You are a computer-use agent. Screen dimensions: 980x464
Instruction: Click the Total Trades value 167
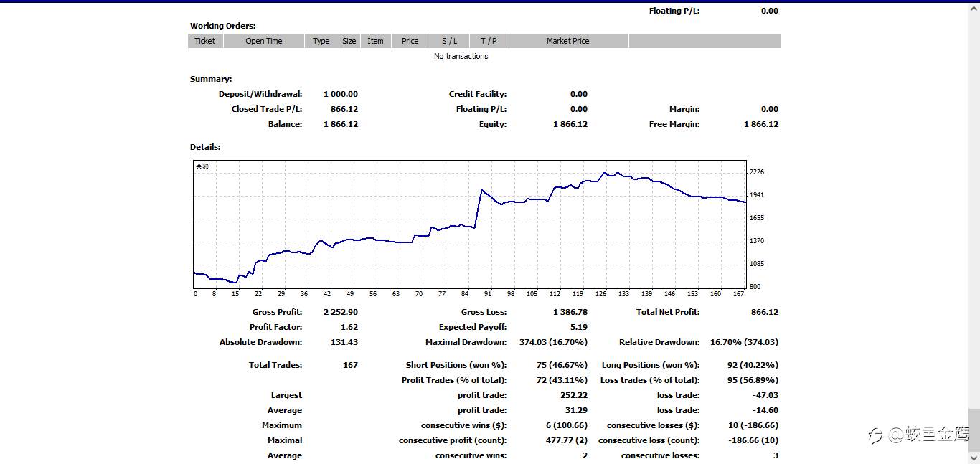click(350, 365)
